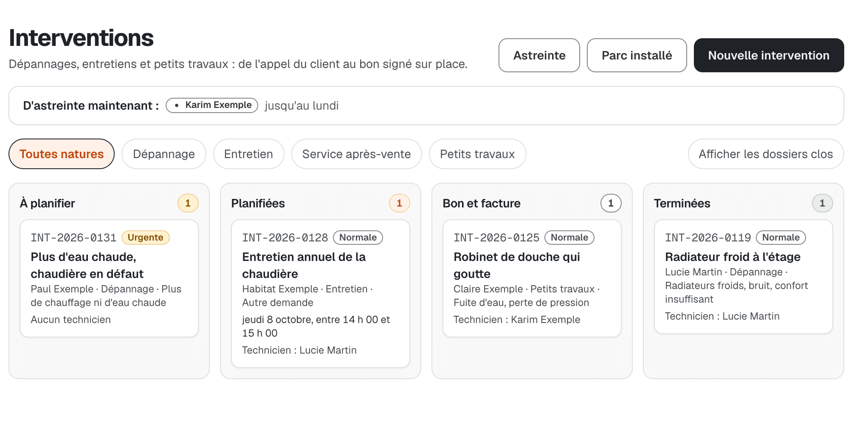Screen dimensions: 868x425
Task: Open Radiateur froid à l'étage
Action: coord(733,257)
